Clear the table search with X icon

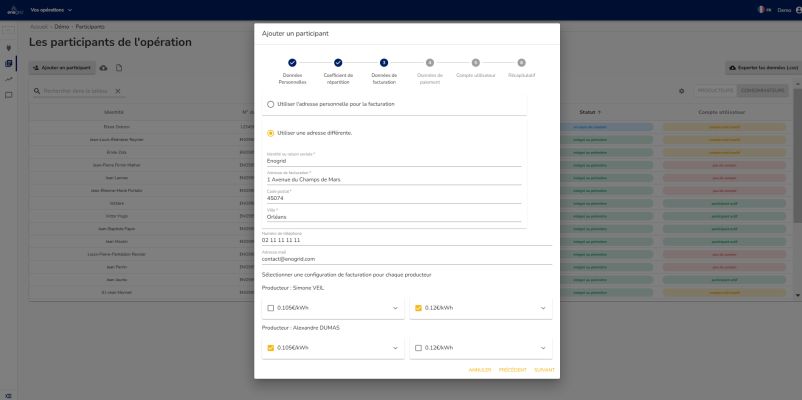tap(118, 91)
